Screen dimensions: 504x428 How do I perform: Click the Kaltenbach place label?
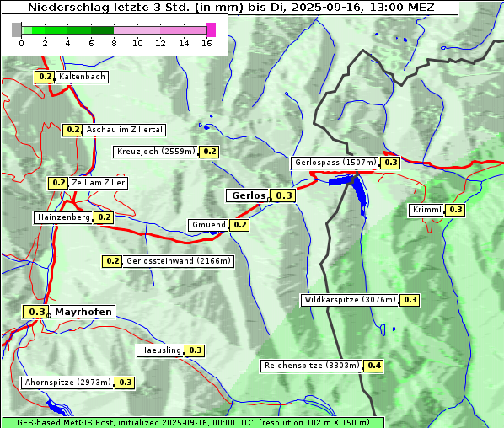82,77
